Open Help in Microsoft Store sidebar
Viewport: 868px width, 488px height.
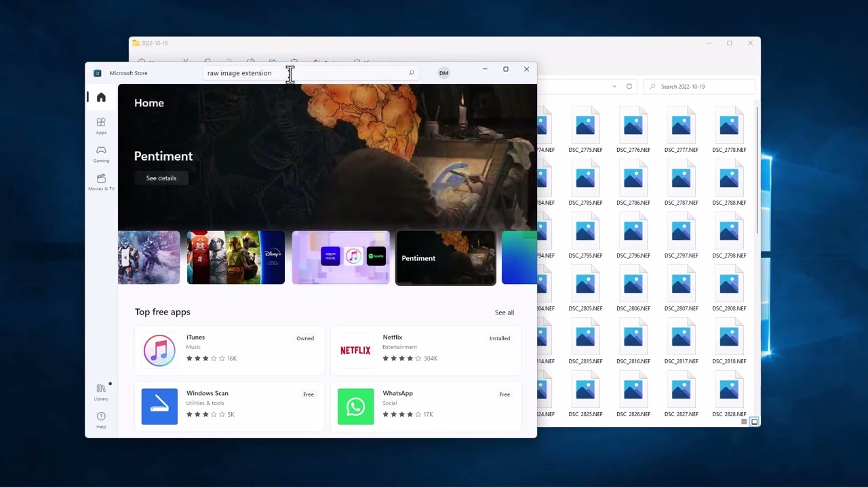(101, 420)
